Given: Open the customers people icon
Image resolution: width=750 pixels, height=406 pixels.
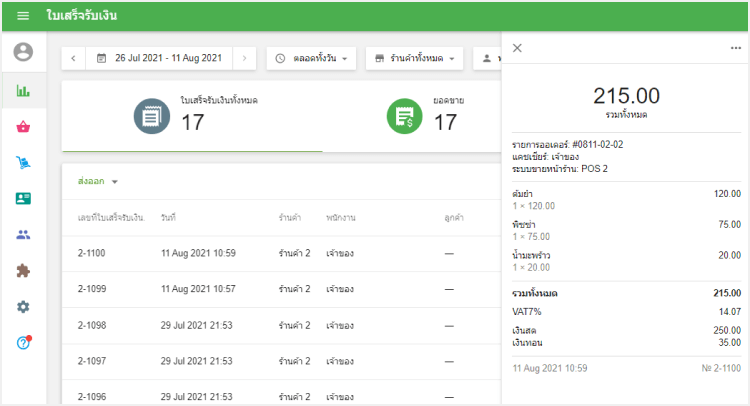Looking at the screenshot, I should 23,235.
